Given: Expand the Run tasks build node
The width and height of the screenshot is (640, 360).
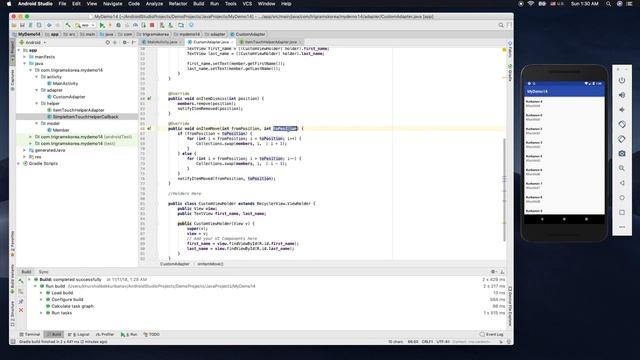Looking at the screenshot, I should click(41, 313).
